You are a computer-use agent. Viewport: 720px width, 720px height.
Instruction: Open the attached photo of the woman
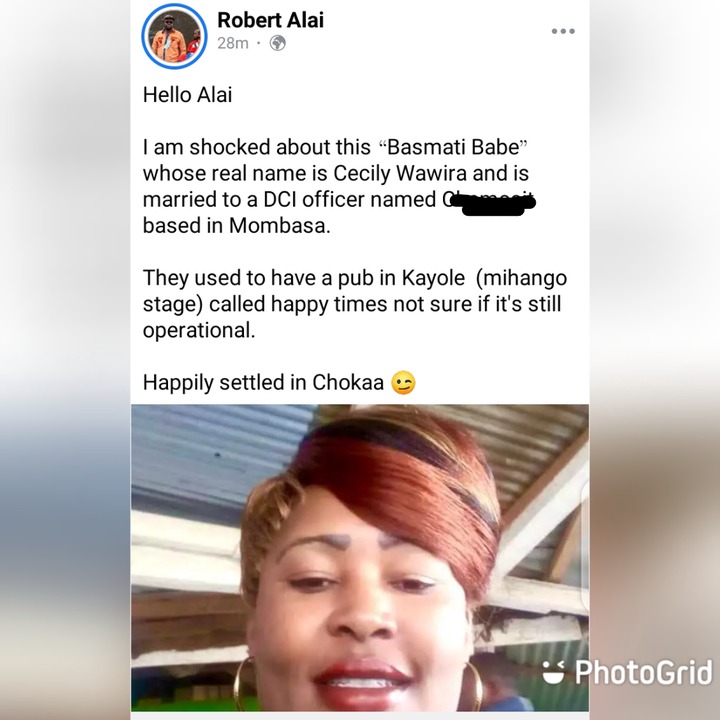point(360,557)
